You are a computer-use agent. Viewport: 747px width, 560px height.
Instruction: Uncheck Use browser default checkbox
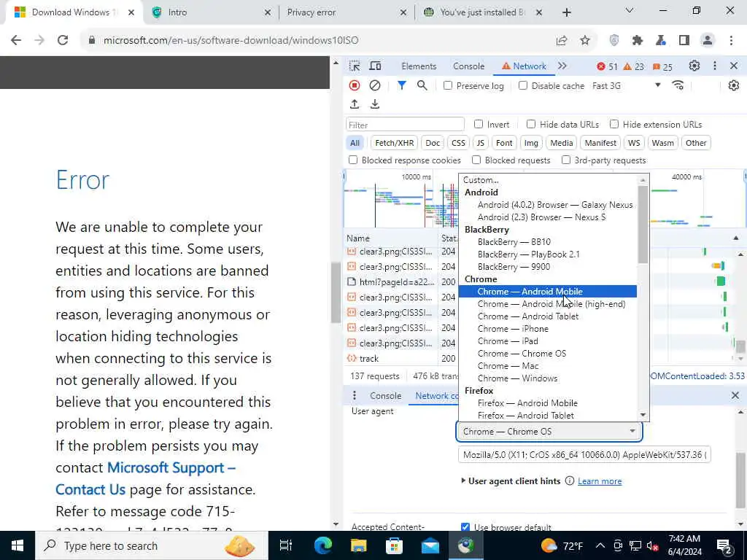(x=465, y=526)
